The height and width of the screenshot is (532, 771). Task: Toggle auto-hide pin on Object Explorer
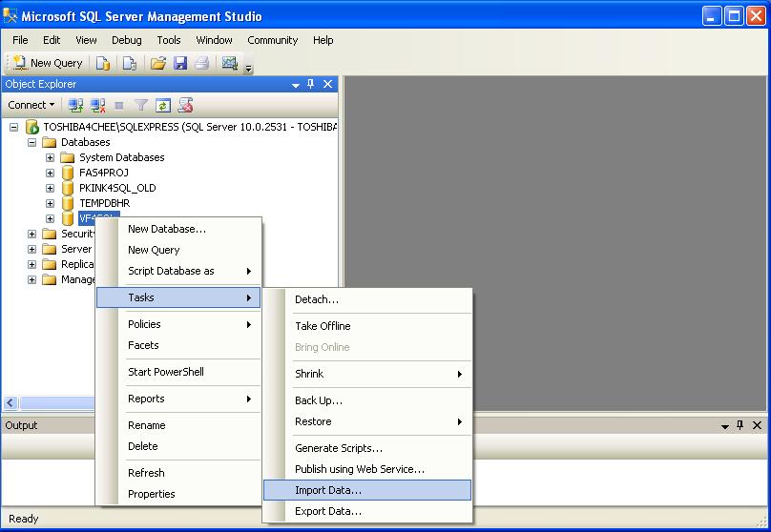(311, 84)
